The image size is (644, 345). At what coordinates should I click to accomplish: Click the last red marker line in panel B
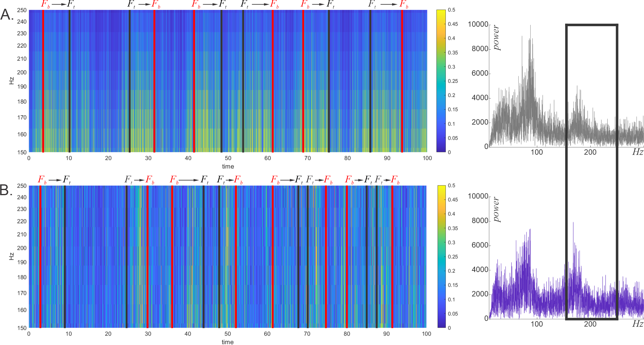(x=392, y=257)
